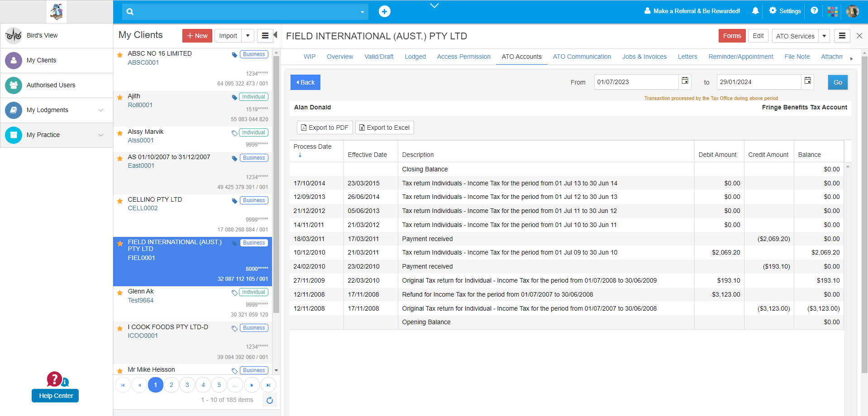Click the help question mark icon in top bar
The image size is (868, 416).
[814, 10]
